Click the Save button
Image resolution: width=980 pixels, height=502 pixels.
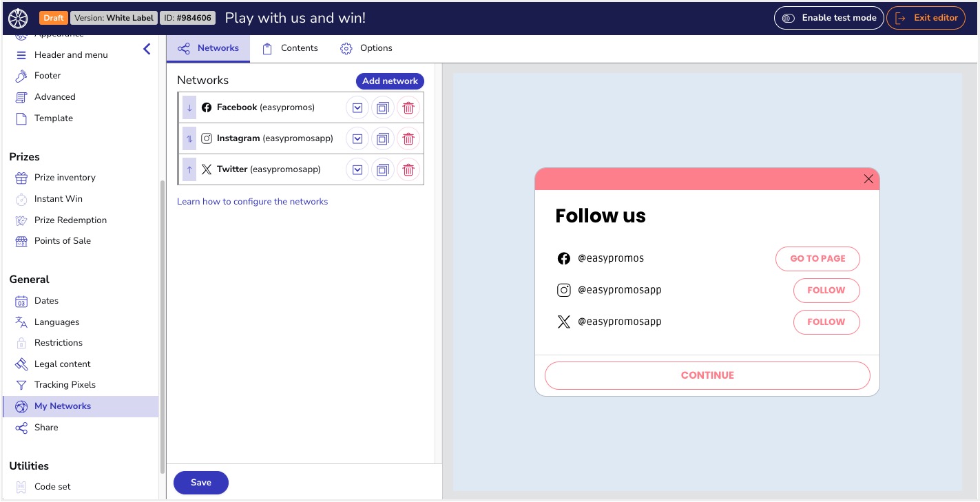coord(201,483)
